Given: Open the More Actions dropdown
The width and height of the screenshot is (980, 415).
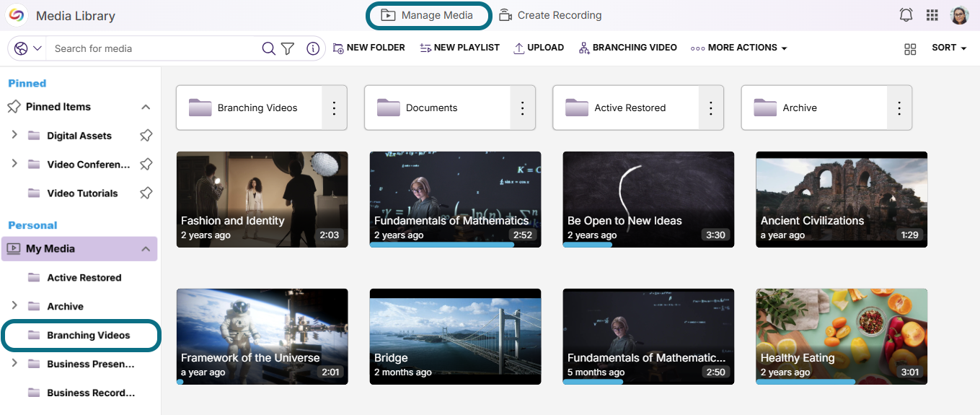Looking at the screenshot, I should click(x=738, y=48).
